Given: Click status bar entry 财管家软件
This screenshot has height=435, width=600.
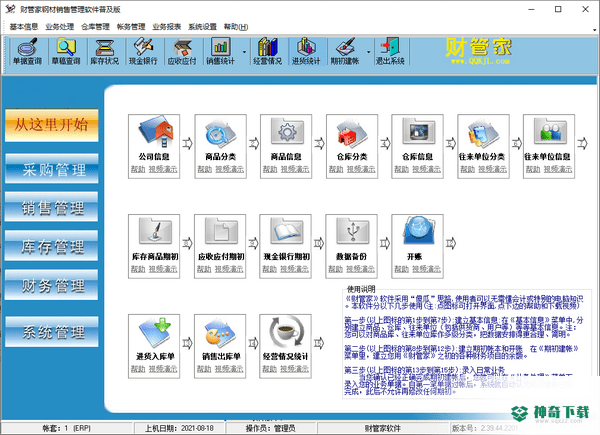Looking at the screenshot, I should click(383, 428).
